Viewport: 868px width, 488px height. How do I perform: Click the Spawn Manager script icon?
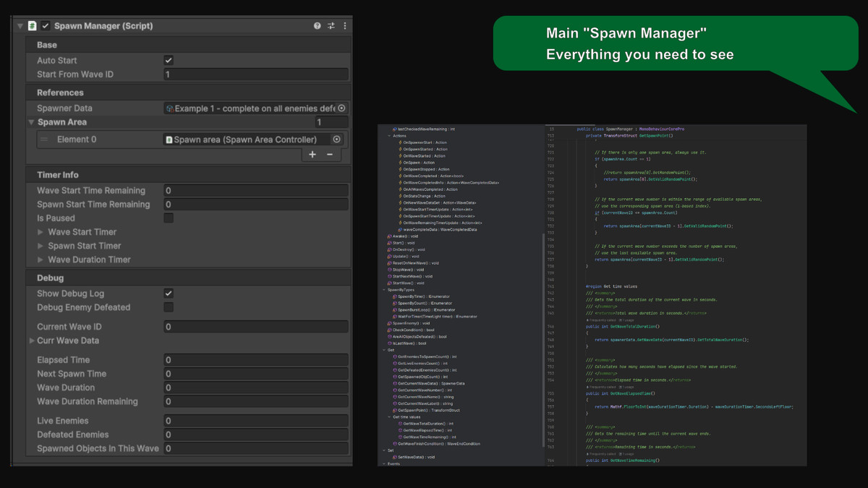pos(33,26)
